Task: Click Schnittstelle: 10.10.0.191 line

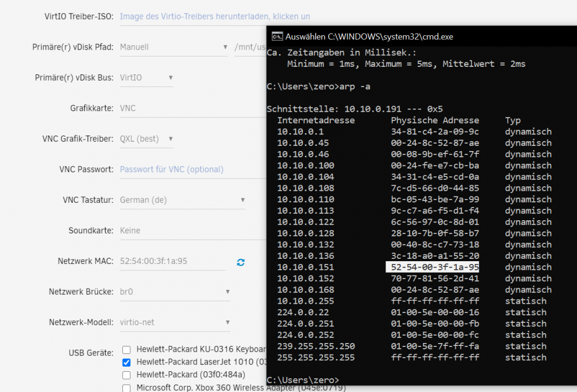Action: pyautogui.click(x=355, y=109)
